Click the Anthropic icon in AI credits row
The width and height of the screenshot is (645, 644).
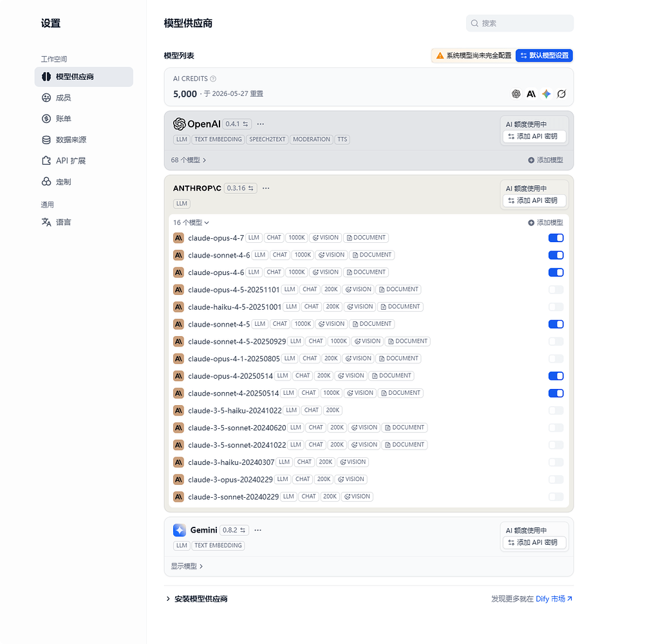(531, 94)
